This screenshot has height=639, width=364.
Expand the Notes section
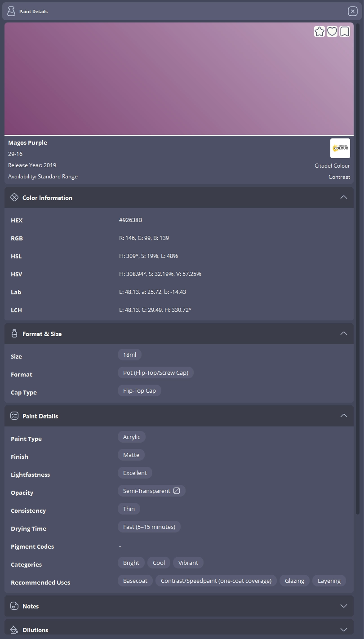pos(344,606)
